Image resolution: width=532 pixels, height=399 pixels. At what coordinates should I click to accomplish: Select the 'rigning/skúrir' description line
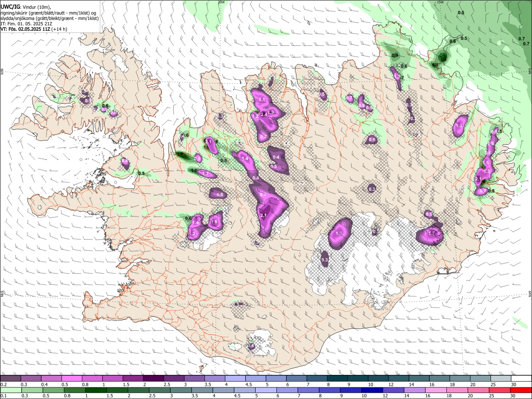click(x=49, y=13)
